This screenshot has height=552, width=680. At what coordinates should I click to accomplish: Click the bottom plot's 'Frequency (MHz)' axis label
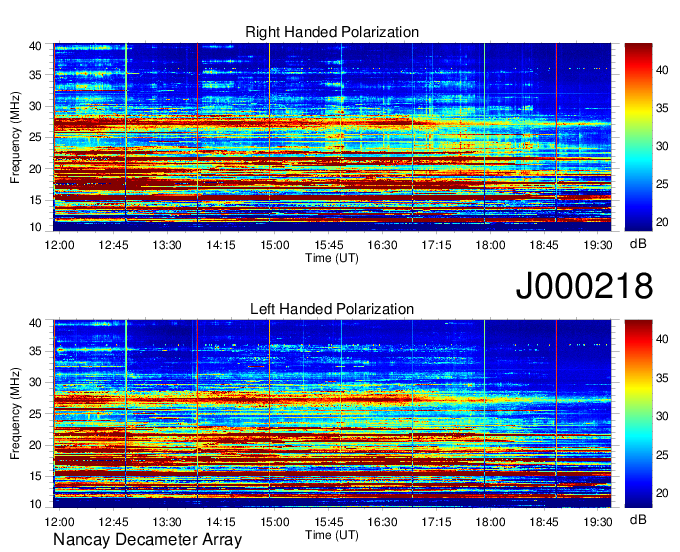pos(15,414)
